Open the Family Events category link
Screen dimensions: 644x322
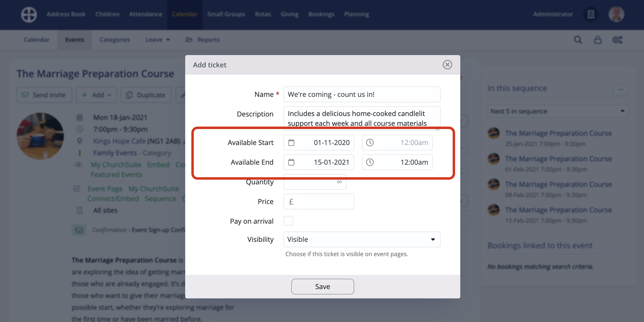pos(115,153)
